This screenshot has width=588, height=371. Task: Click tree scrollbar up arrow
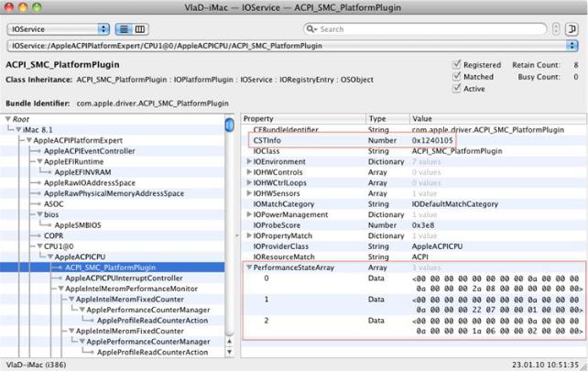pos(229,342)
